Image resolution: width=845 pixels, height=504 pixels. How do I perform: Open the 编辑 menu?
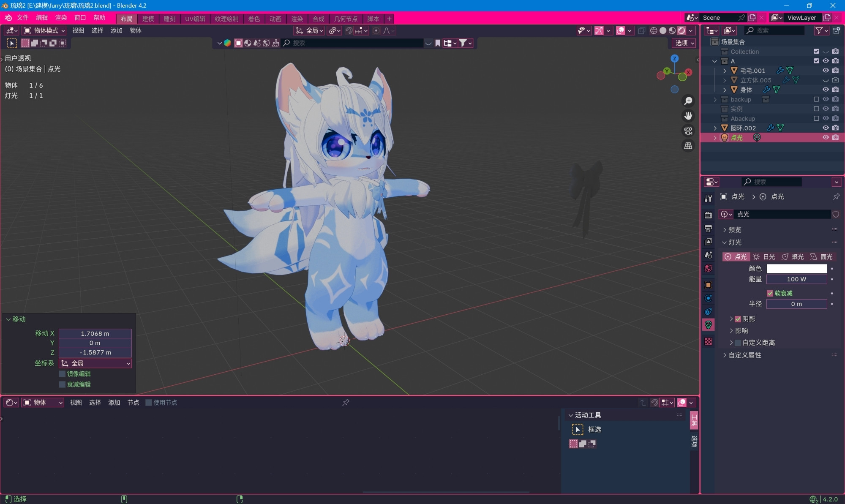42,18
